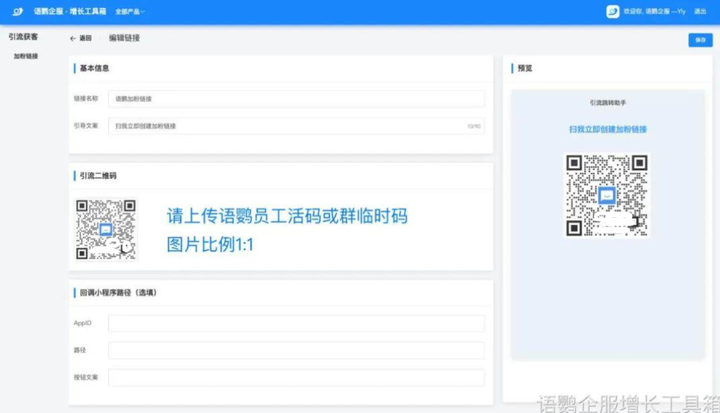Click the 链接名称 input field

tap(296, 99)
